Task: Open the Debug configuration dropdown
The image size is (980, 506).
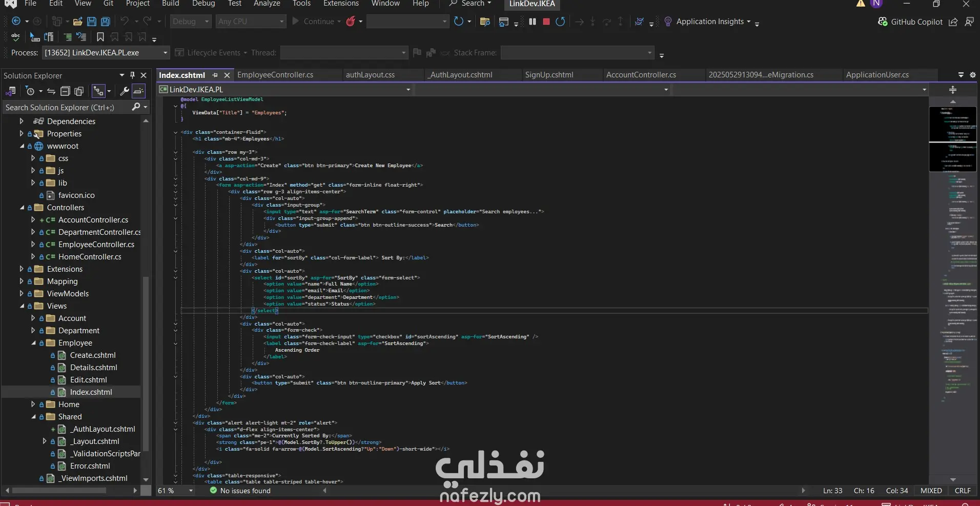Action: click(191, 22)
